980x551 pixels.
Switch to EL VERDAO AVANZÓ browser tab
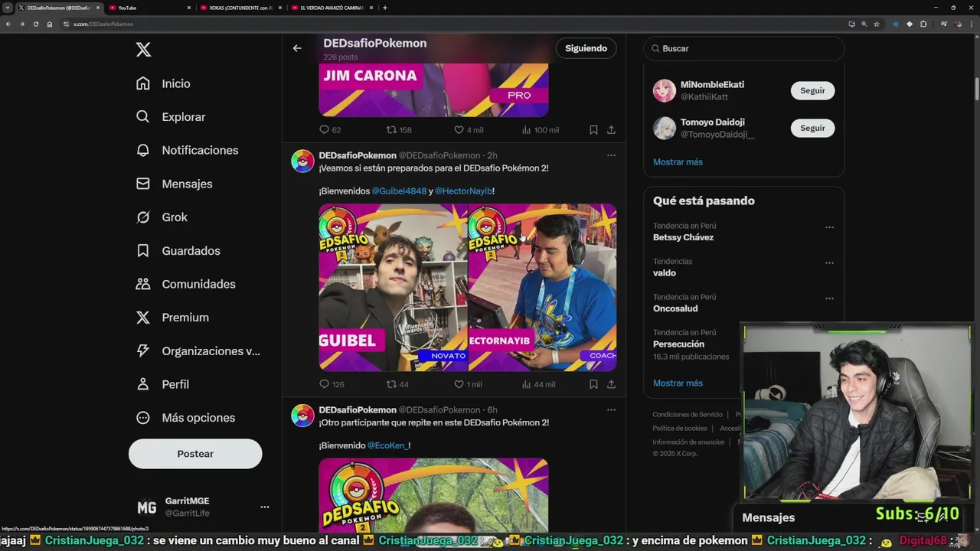(331, 8)
